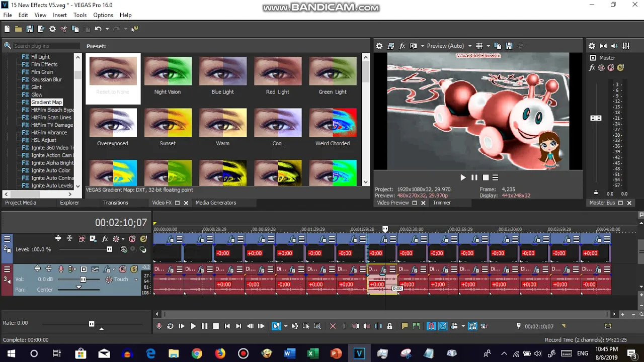The height and width of the screenshot is (362, 644).
Task: Switch to Media Generators tab
Action: click(x=215, y=203)
